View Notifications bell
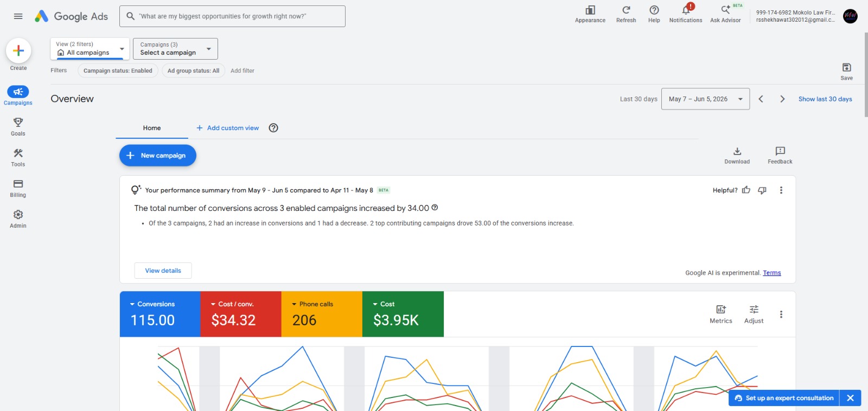This screenshot has height=411, width=868. (x=686, y=15)
